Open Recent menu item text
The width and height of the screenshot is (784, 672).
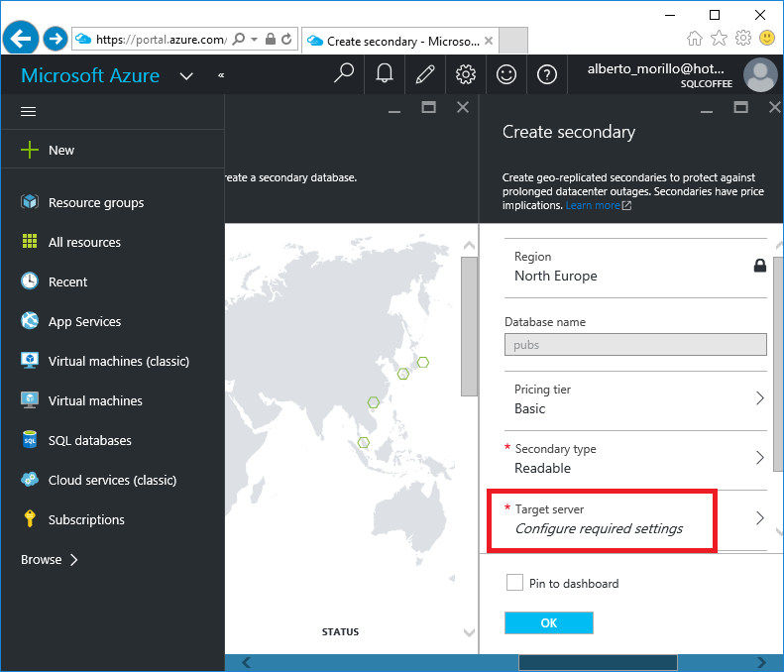tap(67, 282)
